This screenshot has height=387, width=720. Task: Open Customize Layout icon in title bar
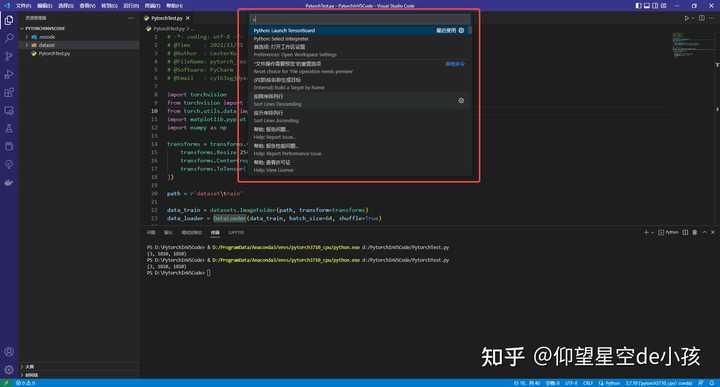pyautogui.click(x=664, y=6)
